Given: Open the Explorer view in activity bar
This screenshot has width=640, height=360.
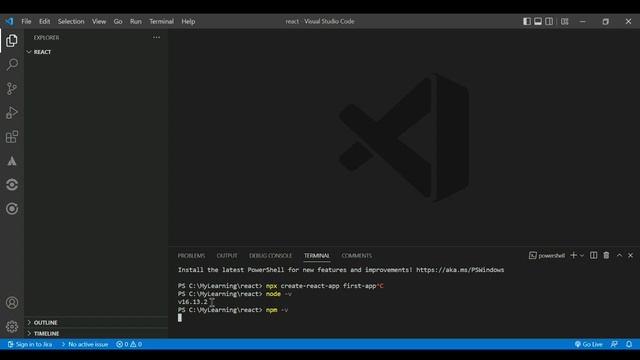Looking at the screenshot, I should 12,41.
